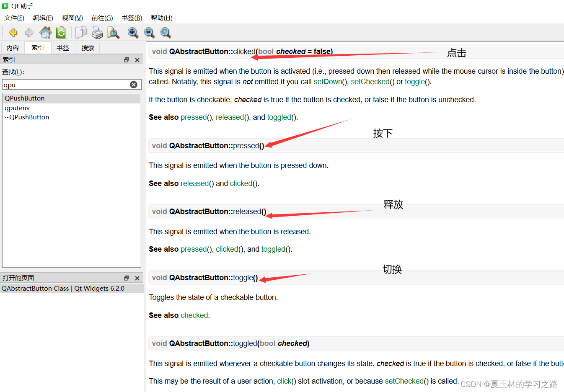Click the 查找(L) label
Image resolution: width=564 pixels, height=392 pixels.
point(13,72)
